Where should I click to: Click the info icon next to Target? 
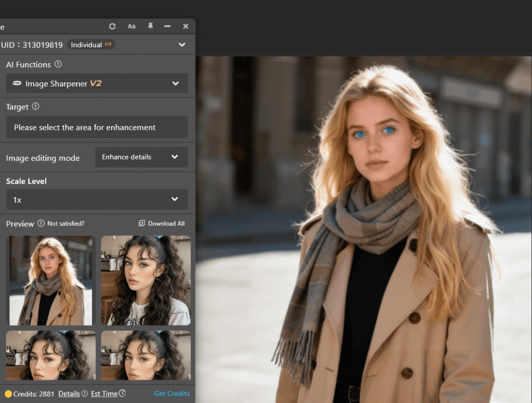pyautogui.click(x=35, y=106)
